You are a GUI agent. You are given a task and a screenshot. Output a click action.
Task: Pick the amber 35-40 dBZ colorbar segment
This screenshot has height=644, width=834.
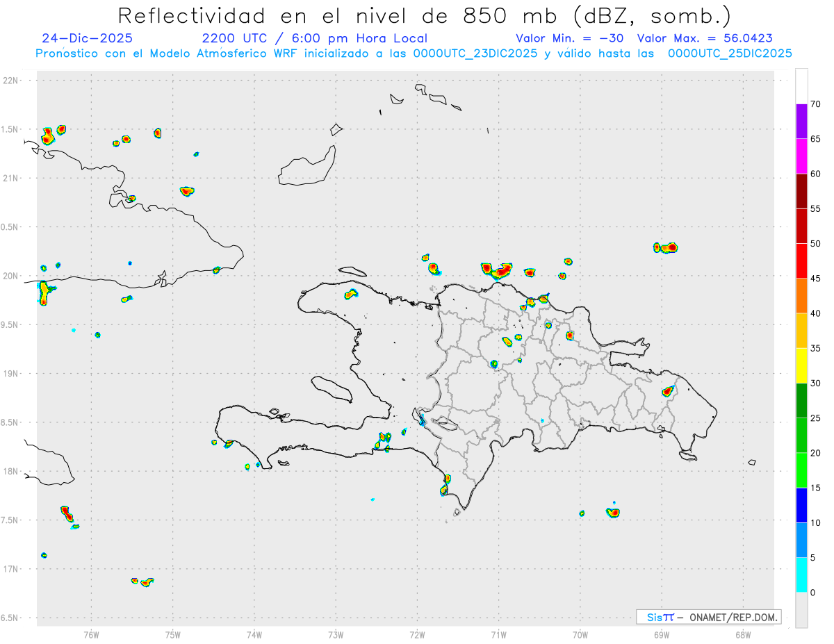coord(801,331)
